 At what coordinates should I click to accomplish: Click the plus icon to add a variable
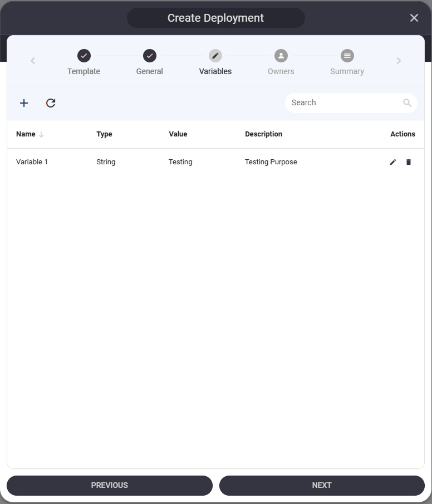click(24, 103)
